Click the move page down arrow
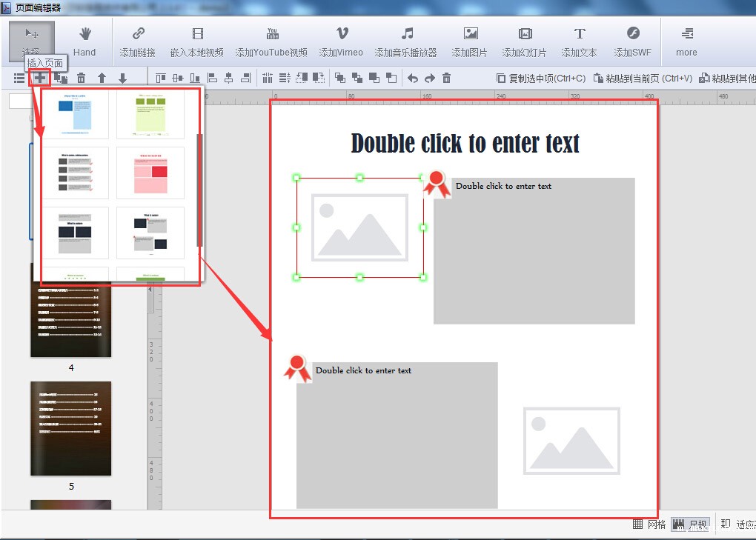This screenshot has height=540, width=756. pyautogui.click(x=122, y=78)
